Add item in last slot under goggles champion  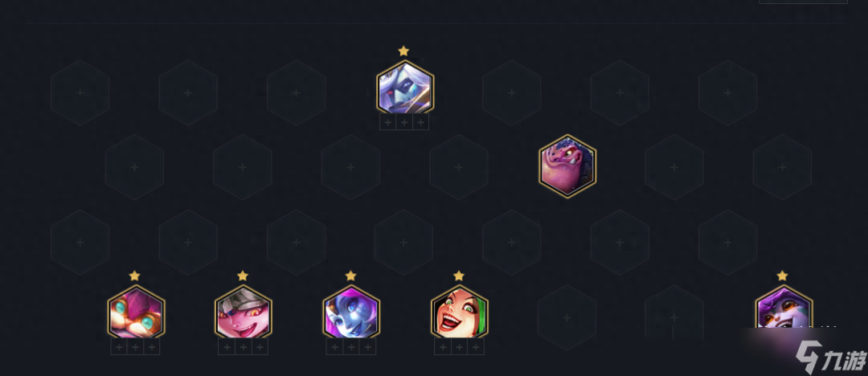click(152, 347)
